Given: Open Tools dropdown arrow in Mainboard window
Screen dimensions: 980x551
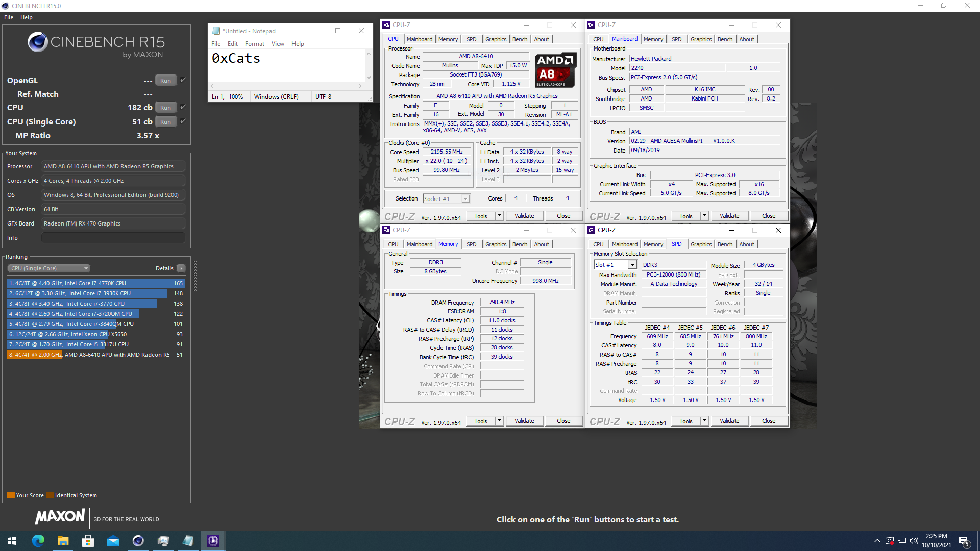Looking at the screenshot, I should (x=705, y=216).
